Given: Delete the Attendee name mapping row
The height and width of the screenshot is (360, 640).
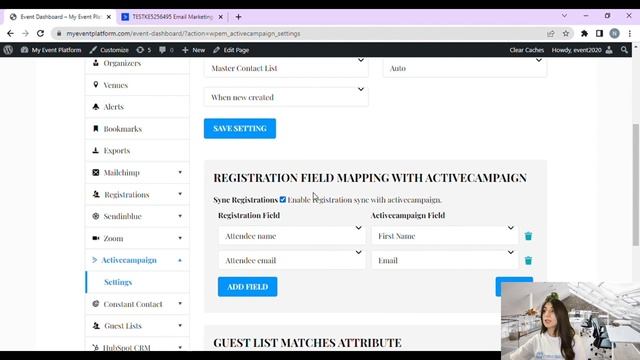Looking at the screenshot, I should click(x=528, y=236).
